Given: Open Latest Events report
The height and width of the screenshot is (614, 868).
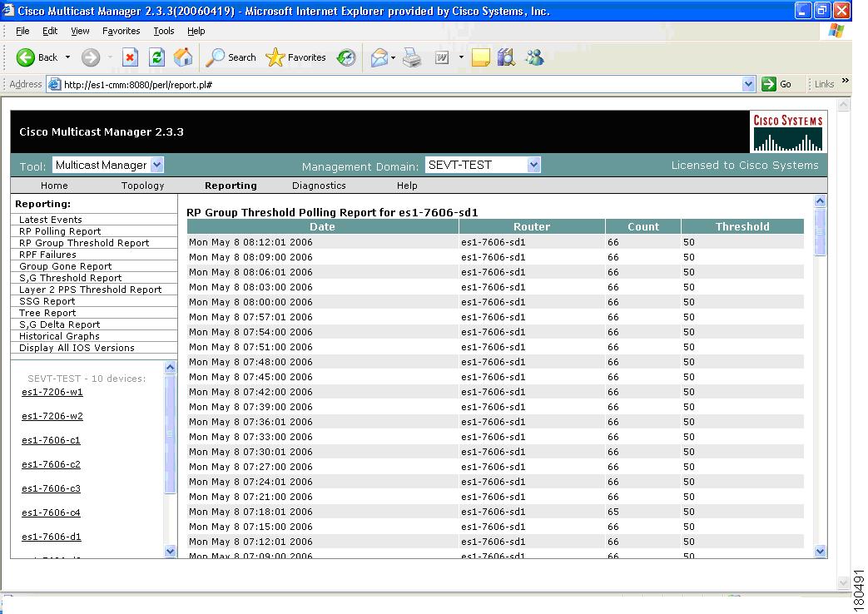Looking at the screenshot, I should pyautogui.click(x=51, y=220).
